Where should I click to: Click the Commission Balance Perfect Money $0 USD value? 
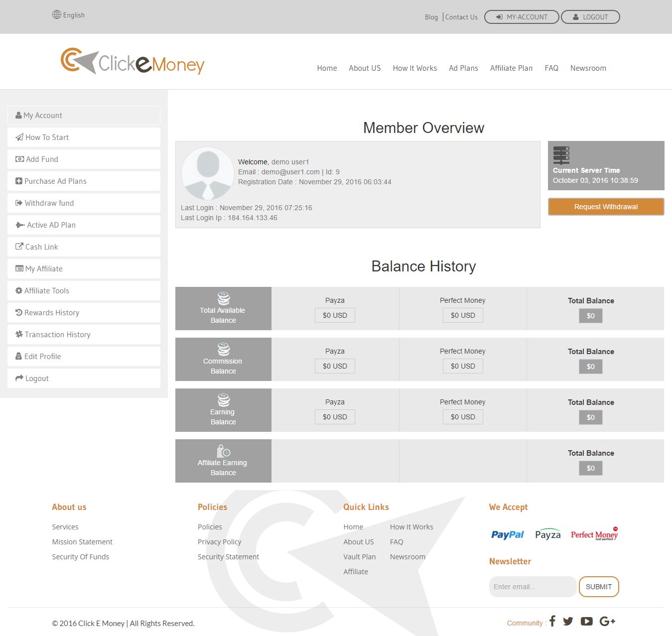(463, 366)
